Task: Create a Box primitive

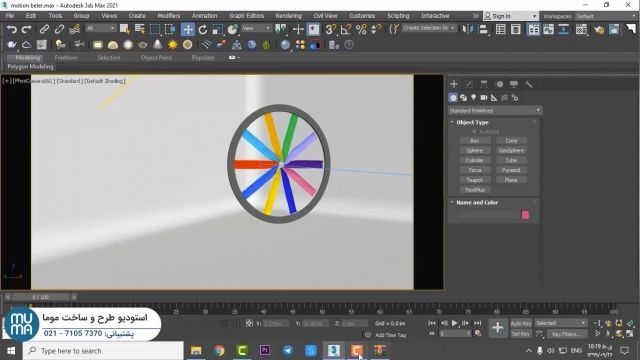Action: 475,141
